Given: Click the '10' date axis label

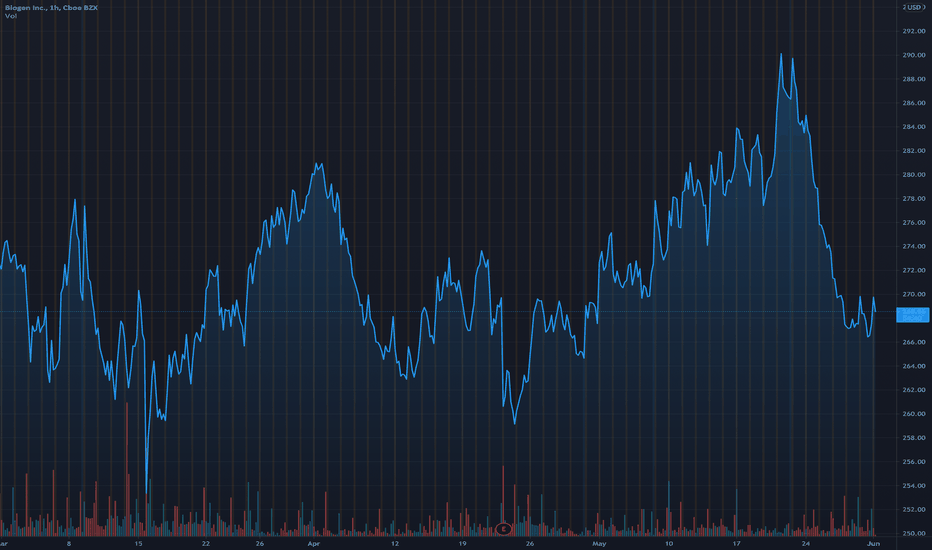Looking at the screenshot, I should 669,543.
